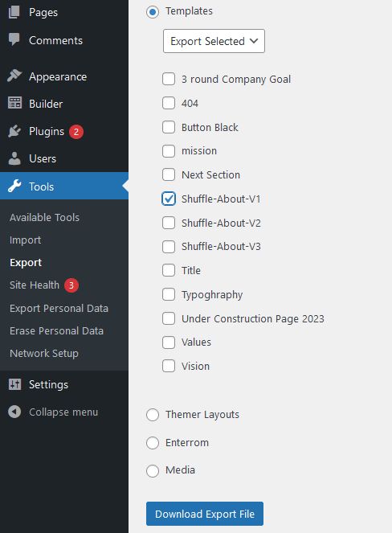
Task: Open Pages via its stacked-pages icon
Action: point(14,12)
